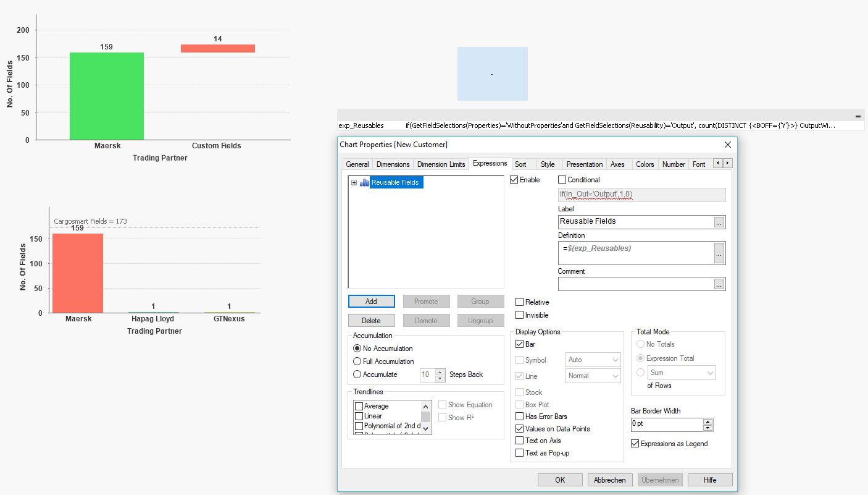The width and height of the screenshot is (868, 495).
Task: Click the Add expression button
Action: tap(371, 302)
